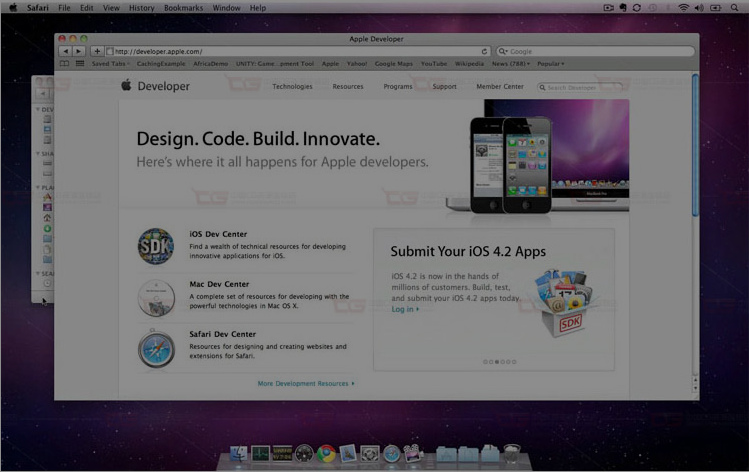Viewport: 749px width, 472px height.
Task: Go to the Technologies nav tab
Action: [x=292, y=86]
